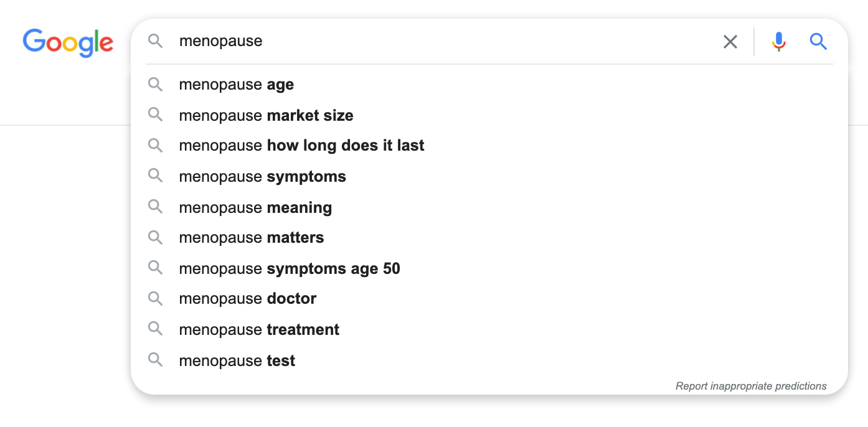Click the magnifier icon beside 'menopause age'
868x427 pixels.
click(155, 85)
